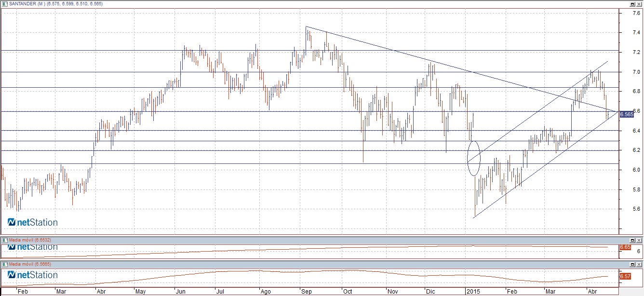The height and width of the screenshot is (296, 644).
Task: Click the Dic label on time axis
Action: click(430, 292)
